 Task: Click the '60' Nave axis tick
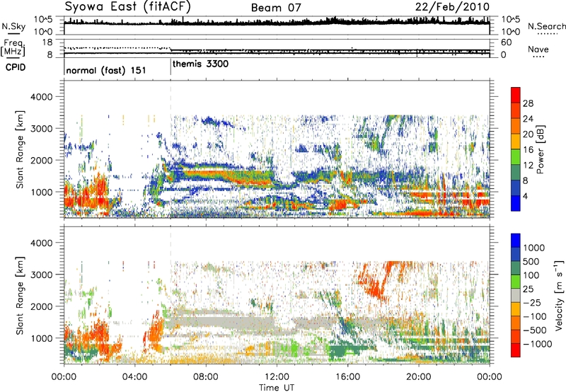pyautogui.click(x=506, y=42)
